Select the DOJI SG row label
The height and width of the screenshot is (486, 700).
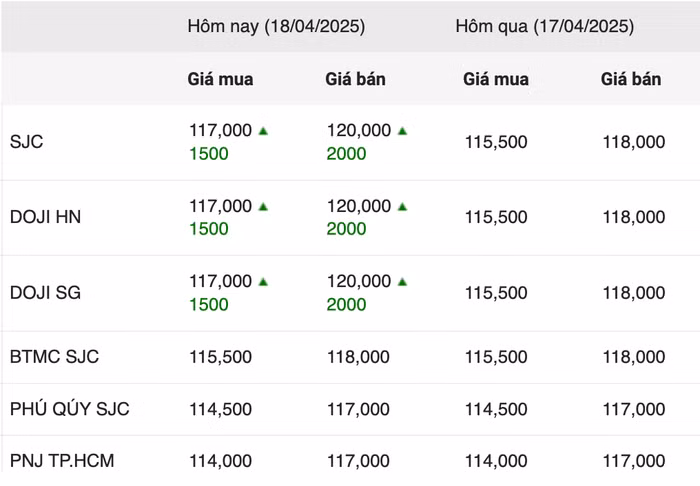(46, 293)
